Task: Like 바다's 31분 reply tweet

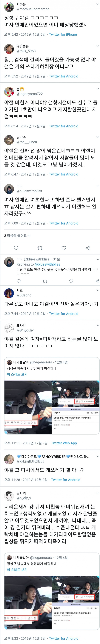Action: tap(71, 281)
